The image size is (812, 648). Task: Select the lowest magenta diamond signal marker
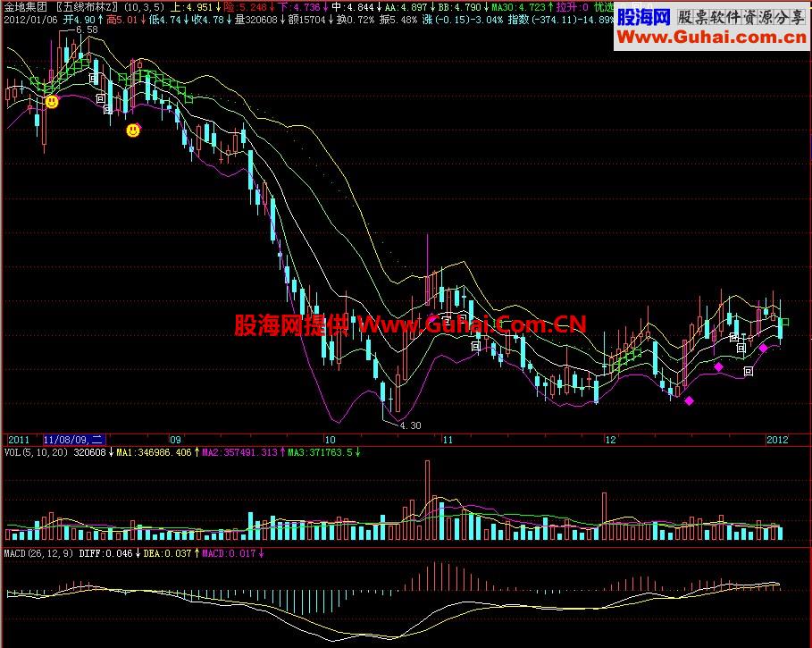coord(689,400)
